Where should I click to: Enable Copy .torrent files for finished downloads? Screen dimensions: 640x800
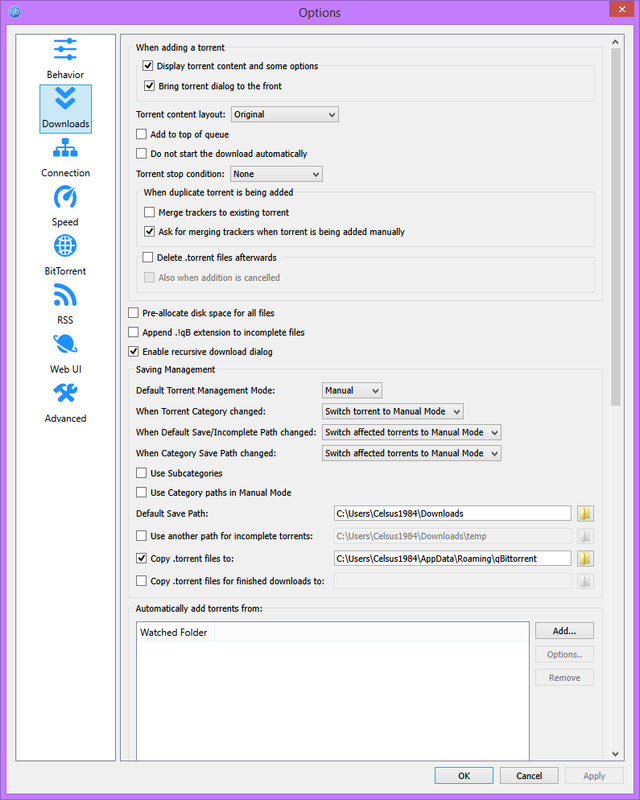point(141,581)
